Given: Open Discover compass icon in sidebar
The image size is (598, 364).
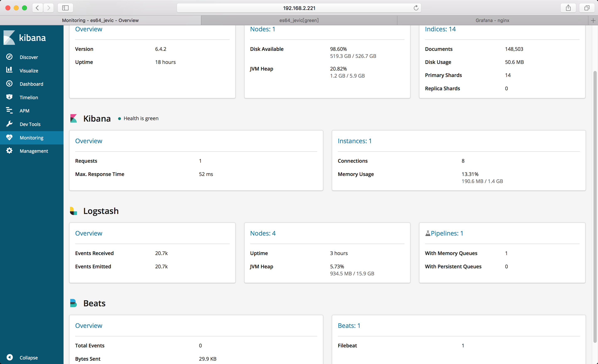Looking at the screenshot, I should [x=9, y=57].
